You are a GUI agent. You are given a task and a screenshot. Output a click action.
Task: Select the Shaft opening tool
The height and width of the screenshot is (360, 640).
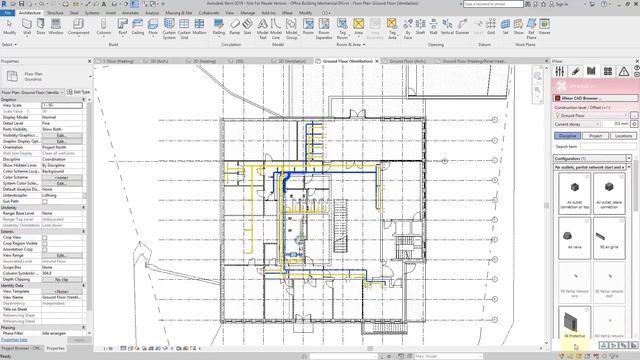click(420, 27)
